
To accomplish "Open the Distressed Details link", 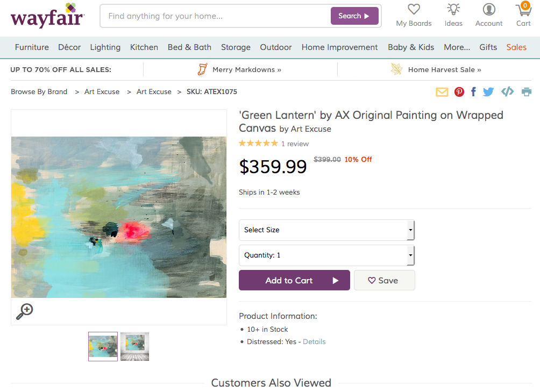I will [314, 342].
